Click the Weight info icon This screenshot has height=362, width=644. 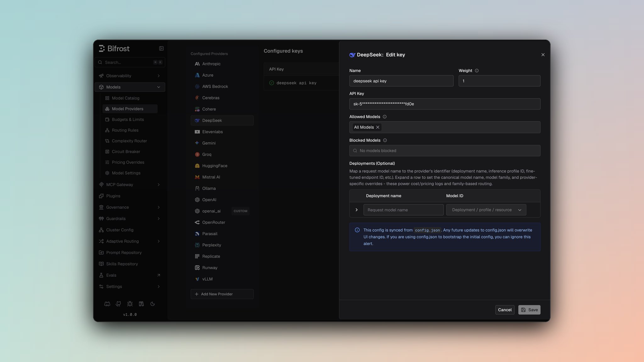click(x=477, y=71)
